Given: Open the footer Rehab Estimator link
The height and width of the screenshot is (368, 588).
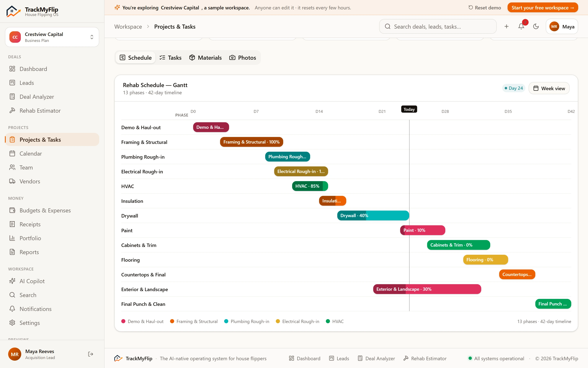Looking at the screenshot, I should coord(425,358).
